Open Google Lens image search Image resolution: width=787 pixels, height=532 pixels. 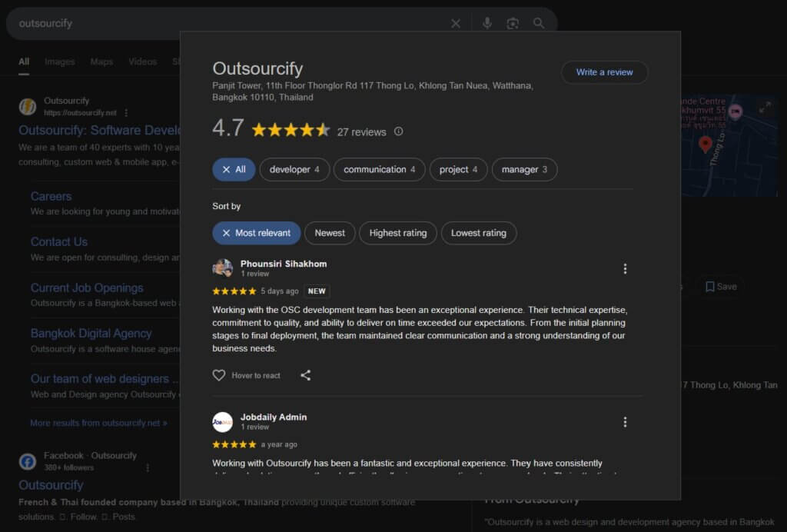pos(513,24)
